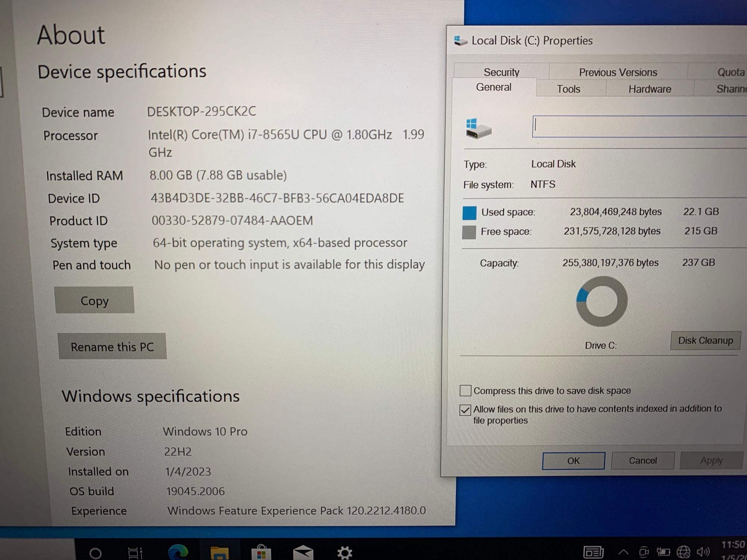Select the General tab
Viewport: 747px width, 560px height.
494,87
